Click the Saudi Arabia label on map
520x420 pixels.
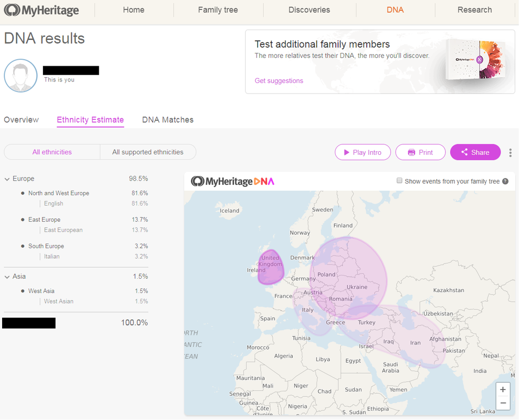[390, 367]
